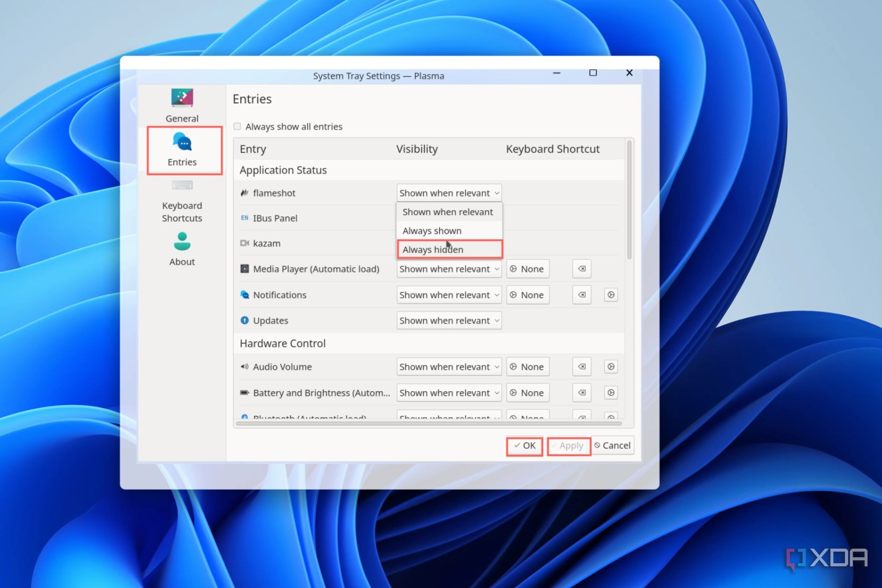882x588 pixels.
Task: Click the flameshot application icon
Action: pyautogui.click(x=245, y=193)
